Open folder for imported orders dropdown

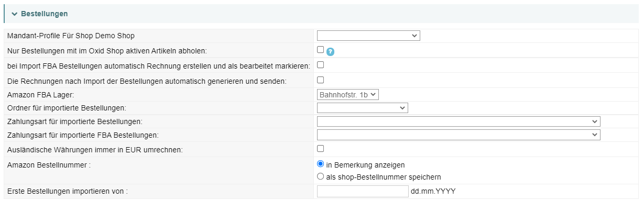point(363,108)
